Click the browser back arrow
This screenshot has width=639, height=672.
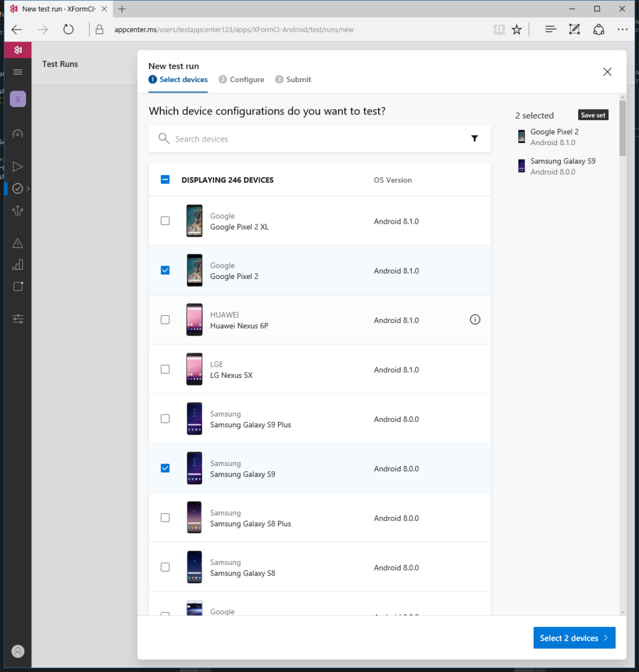tap(16, 30)
